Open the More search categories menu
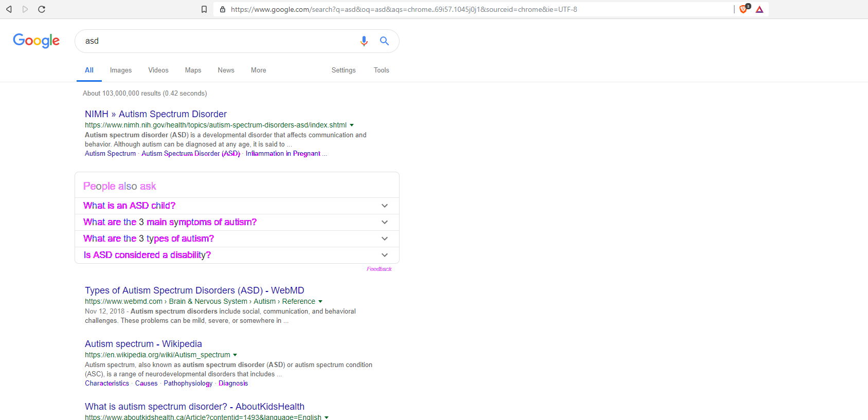Screen dimensions: 868x420 (259, 70)
